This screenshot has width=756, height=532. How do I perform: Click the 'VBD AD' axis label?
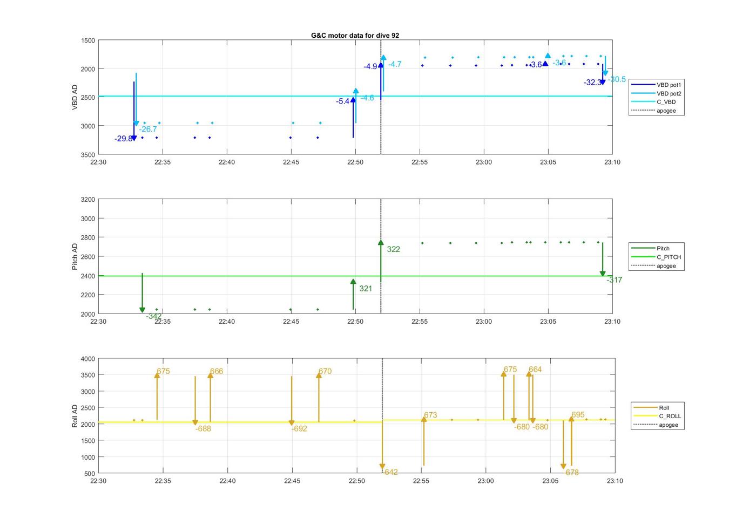pos(75,97)
